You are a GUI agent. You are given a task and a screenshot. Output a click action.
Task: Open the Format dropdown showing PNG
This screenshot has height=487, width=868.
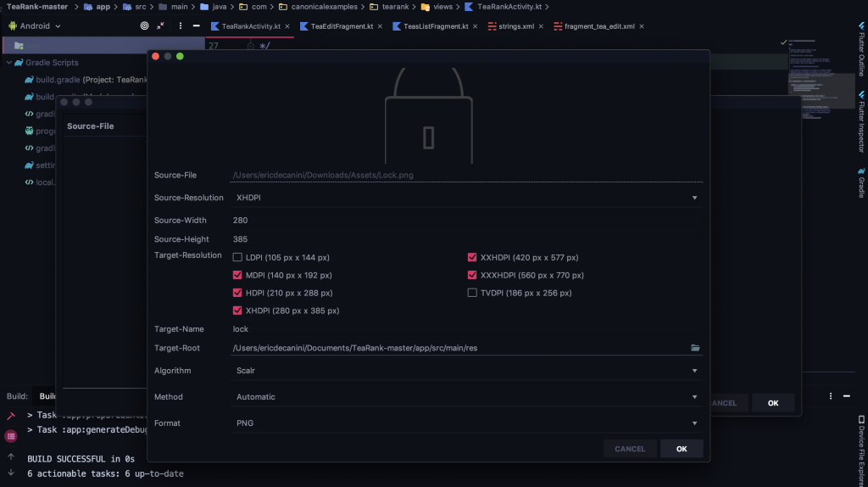pos(466,423)
